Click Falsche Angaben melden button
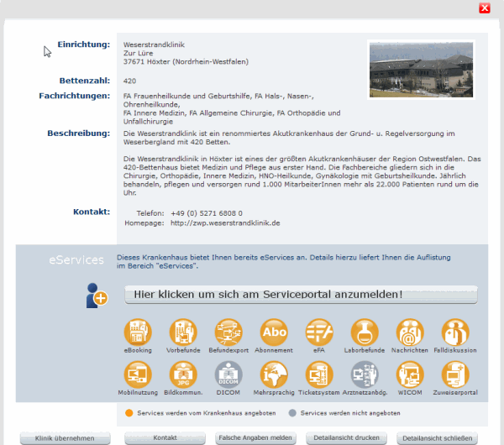Viewport: 504px width, 445px height. click(255, 438)
